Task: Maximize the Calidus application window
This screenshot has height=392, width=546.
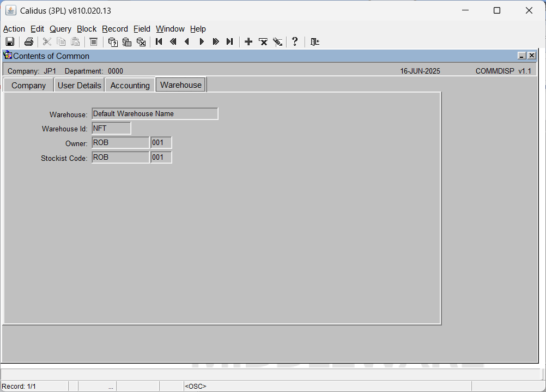Action: [x=497, y=10]
